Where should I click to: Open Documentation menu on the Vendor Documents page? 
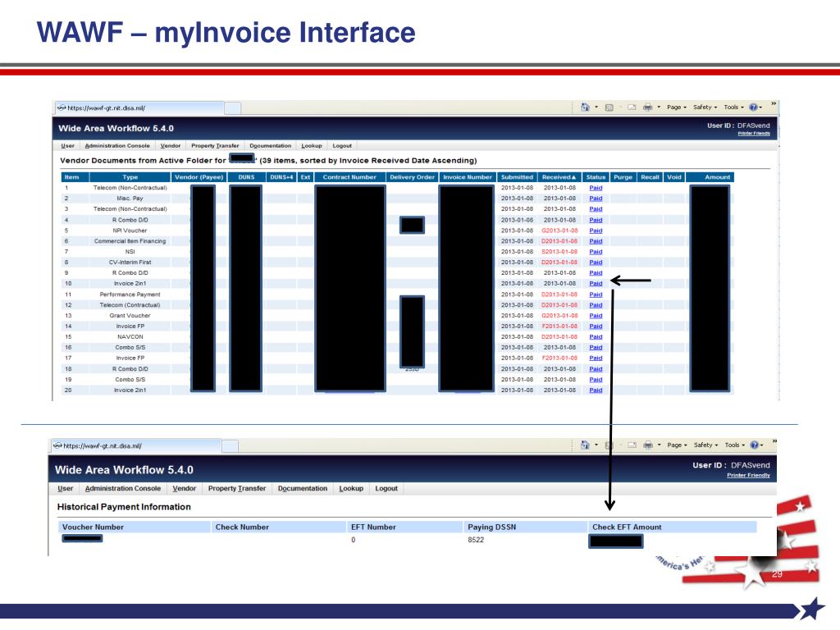pyautogui.click(x=271, y=146)
